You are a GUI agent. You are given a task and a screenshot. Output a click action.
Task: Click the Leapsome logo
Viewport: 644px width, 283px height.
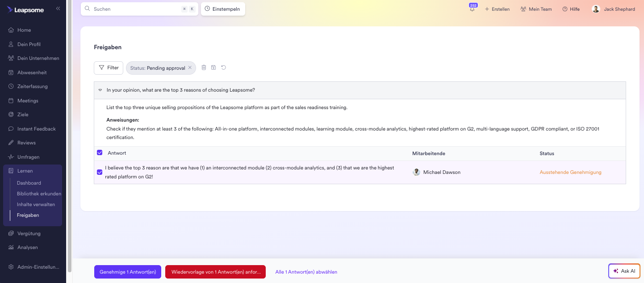[25, 10]
